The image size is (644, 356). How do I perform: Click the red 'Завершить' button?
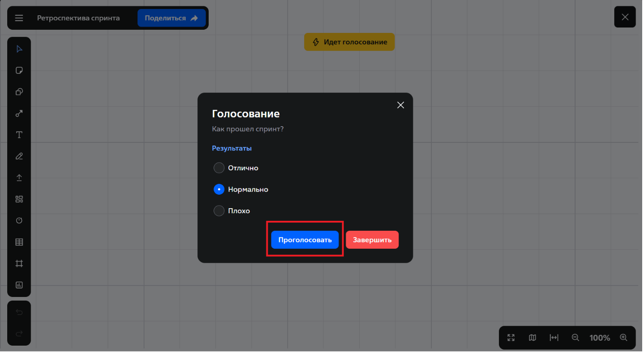pos(372,240)
